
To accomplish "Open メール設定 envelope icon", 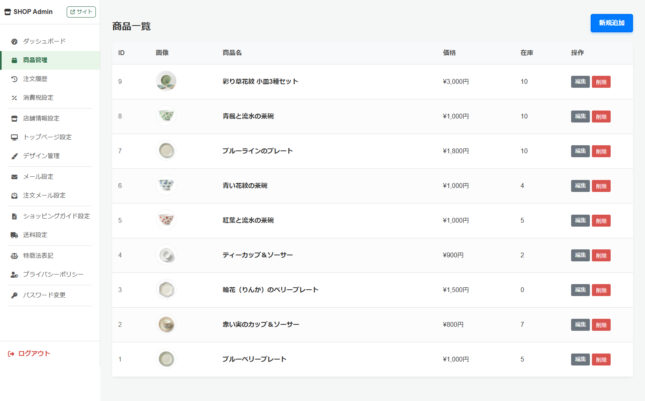I will pos(14,177).
